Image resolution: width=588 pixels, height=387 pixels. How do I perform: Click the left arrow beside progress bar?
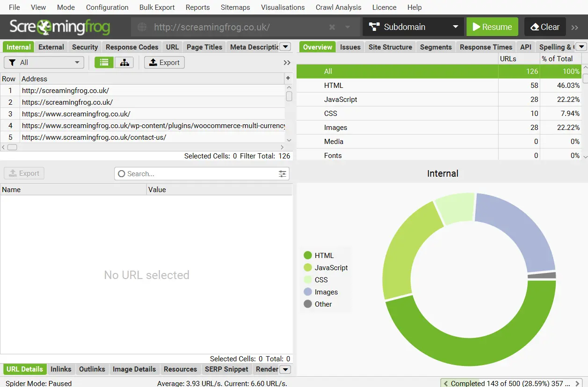(445, 383)
